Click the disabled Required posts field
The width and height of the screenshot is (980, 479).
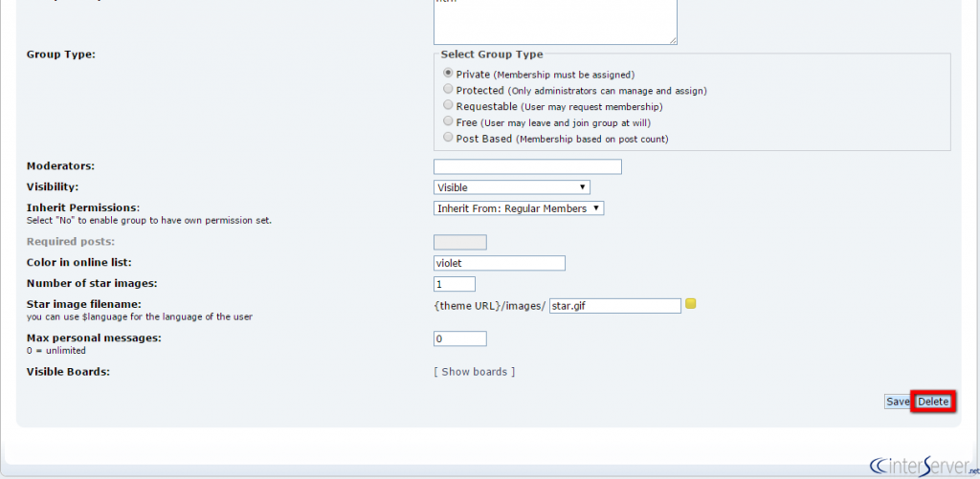click(x=460, y=242)
